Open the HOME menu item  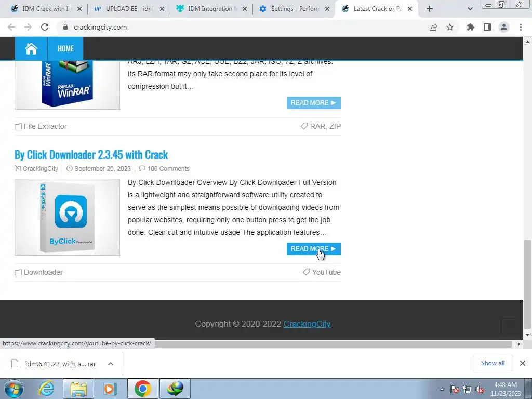(65, 48)
